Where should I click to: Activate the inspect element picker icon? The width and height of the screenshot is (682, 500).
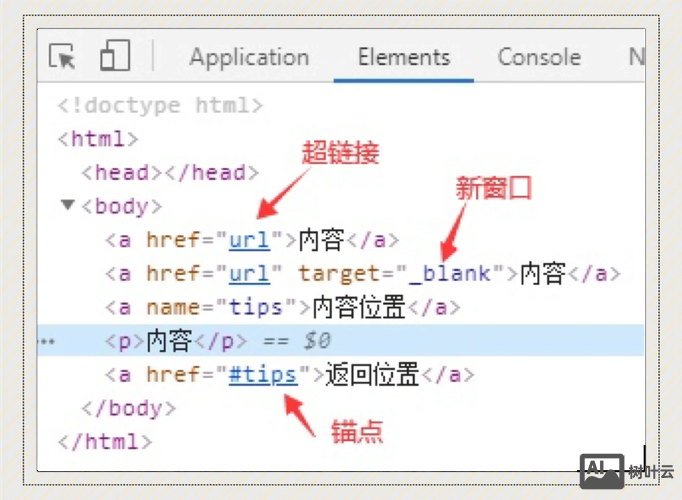[x=63, y=57]
